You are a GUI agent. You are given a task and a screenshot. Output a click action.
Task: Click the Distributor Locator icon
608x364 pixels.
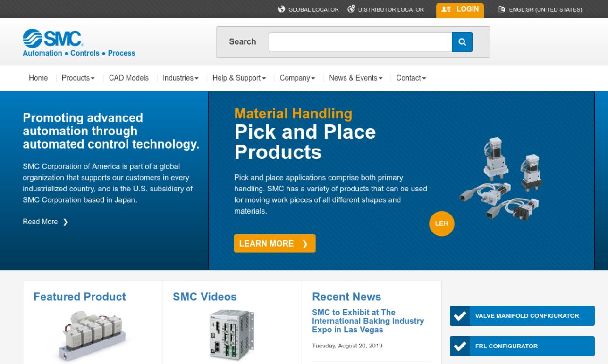pyautogui.click(x=350, y=9)
